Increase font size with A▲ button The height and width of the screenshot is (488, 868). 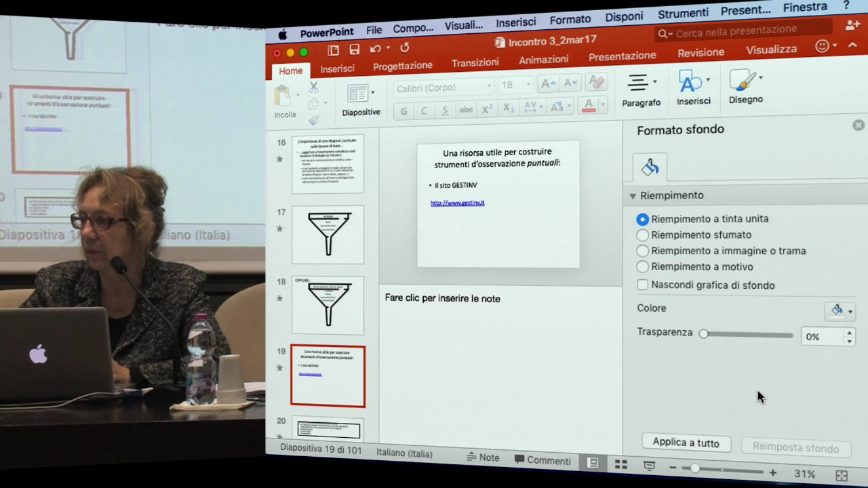click(548, 83)
